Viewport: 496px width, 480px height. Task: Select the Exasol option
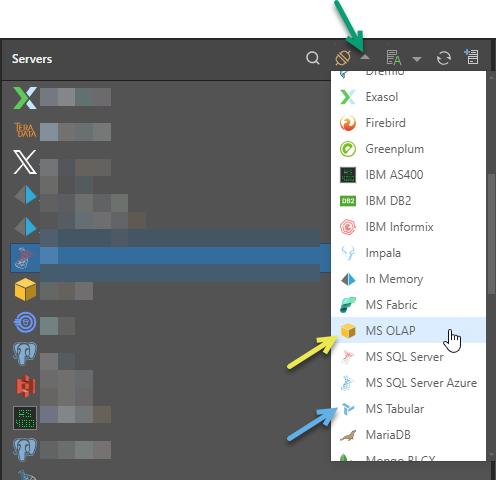pos(408,97)
